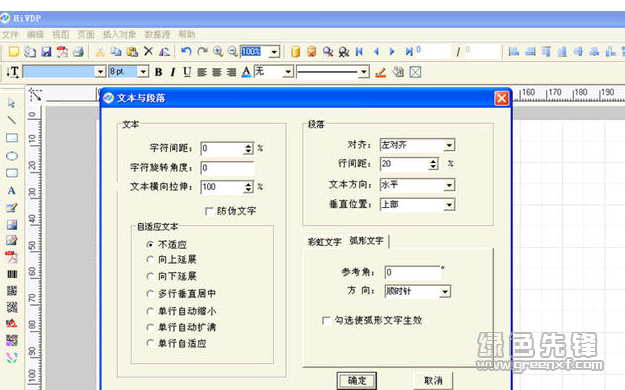Click the Cut (scissors) icon
This screenshot has height=390, width=625.
point(100,51)
